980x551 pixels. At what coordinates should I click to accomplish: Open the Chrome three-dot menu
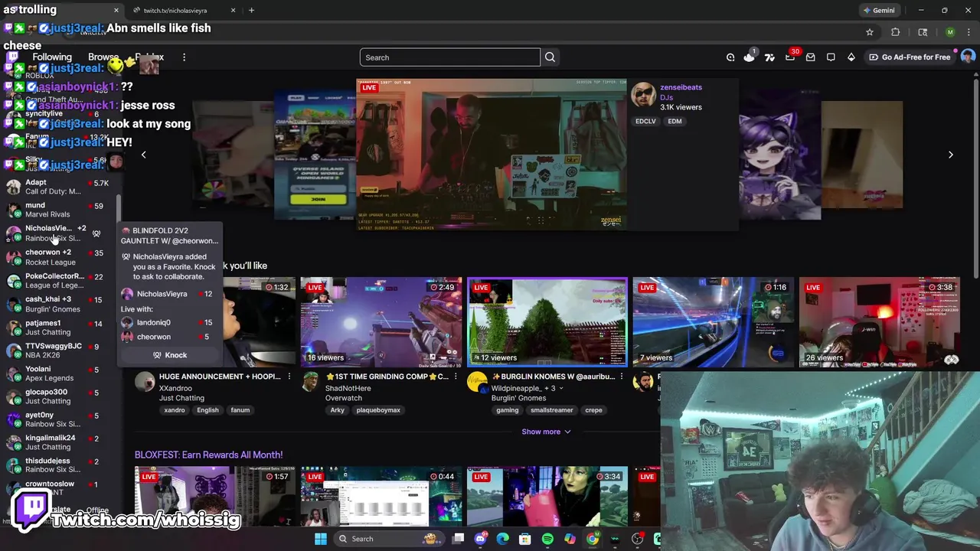pos(969,32)
